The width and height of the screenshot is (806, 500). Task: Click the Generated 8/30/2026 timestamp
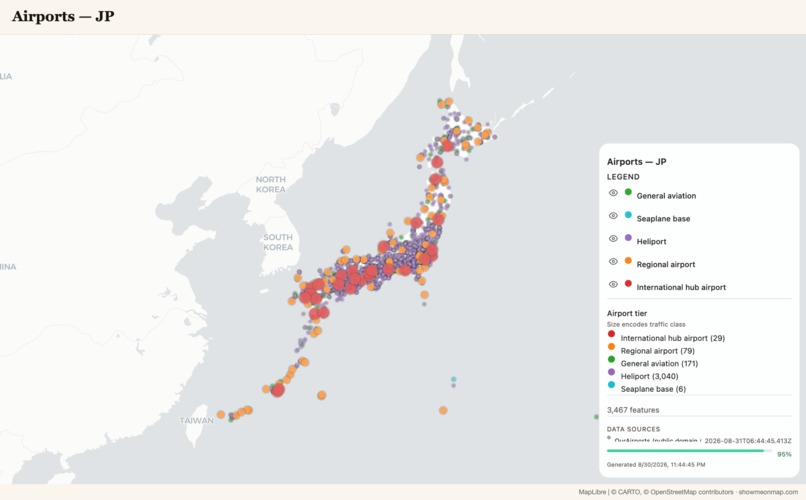[656, 465]
